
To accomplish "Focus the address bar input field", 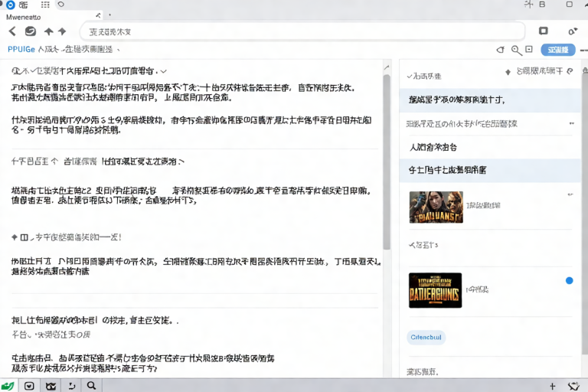I will (302, 31).
